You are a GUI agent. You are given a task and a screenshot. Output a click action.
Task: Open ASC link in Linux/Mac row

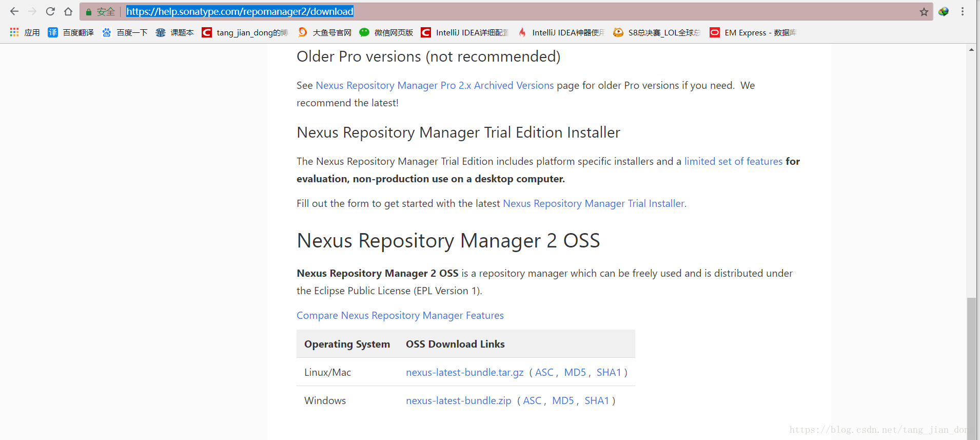tap(544, 372)
